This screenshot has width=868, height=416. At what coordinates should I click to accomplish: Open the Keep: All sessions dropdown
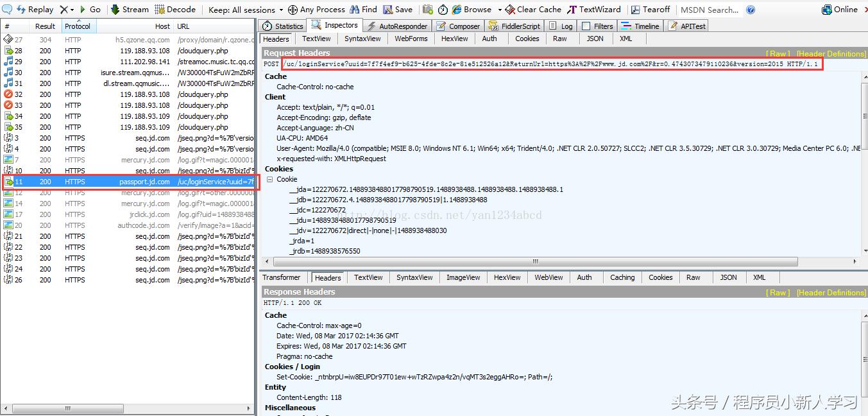244,9
